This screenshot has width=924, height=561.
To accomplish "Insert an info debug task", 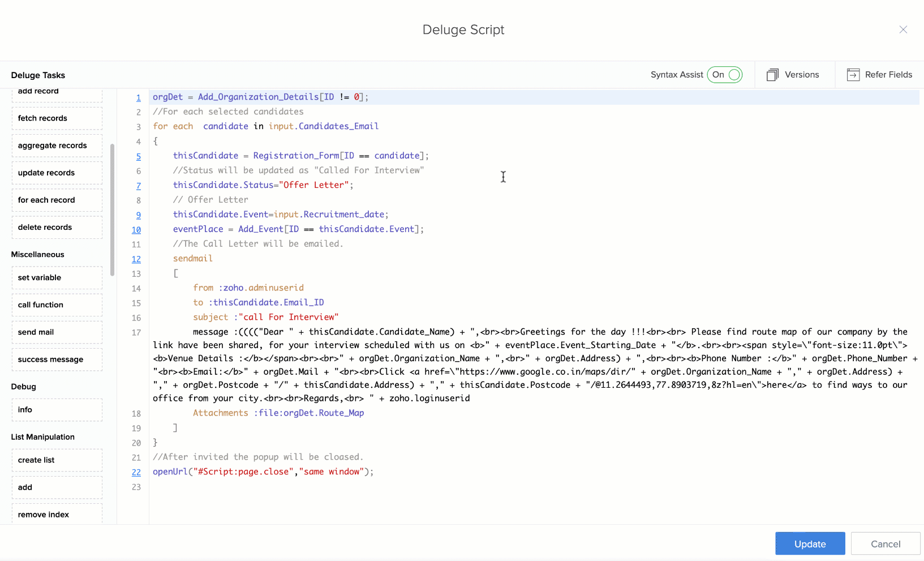I will coord(57,409).
